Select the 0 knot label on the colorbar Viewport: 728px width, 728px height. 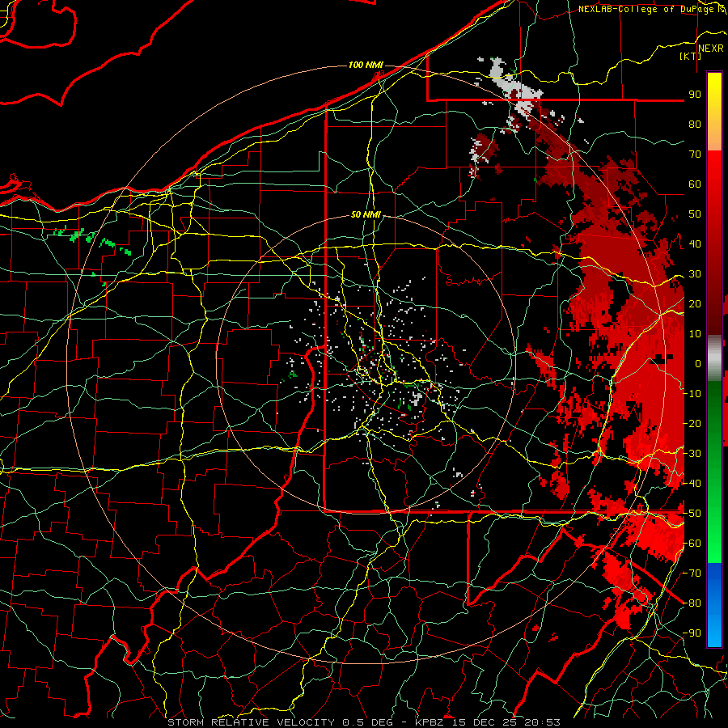click(x=698, y=363)
